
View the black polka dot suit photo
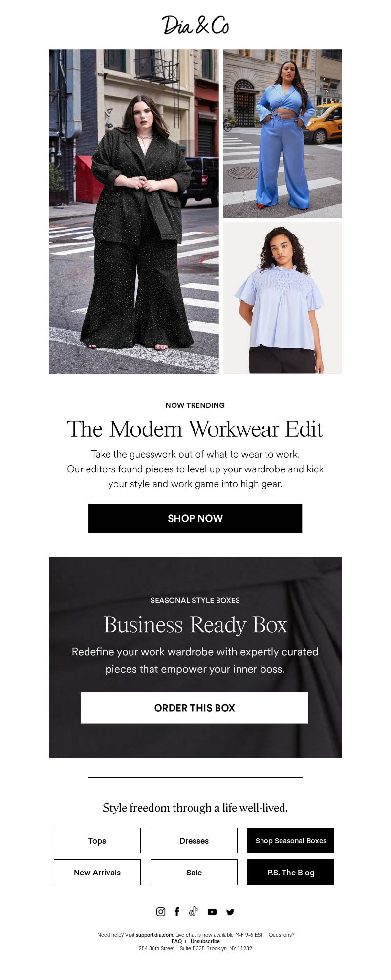tap(134, 212)
